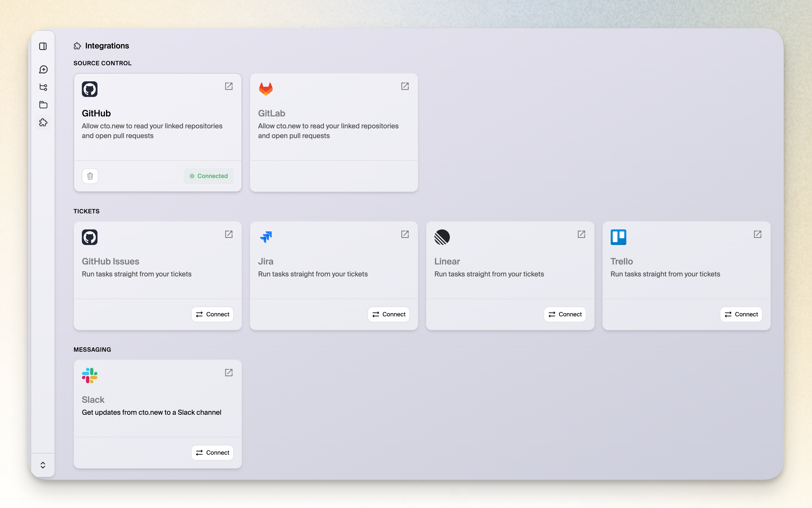Connect the GitHub Issues integration
This screenshot has height=508, width=812.
coord(212,314)
